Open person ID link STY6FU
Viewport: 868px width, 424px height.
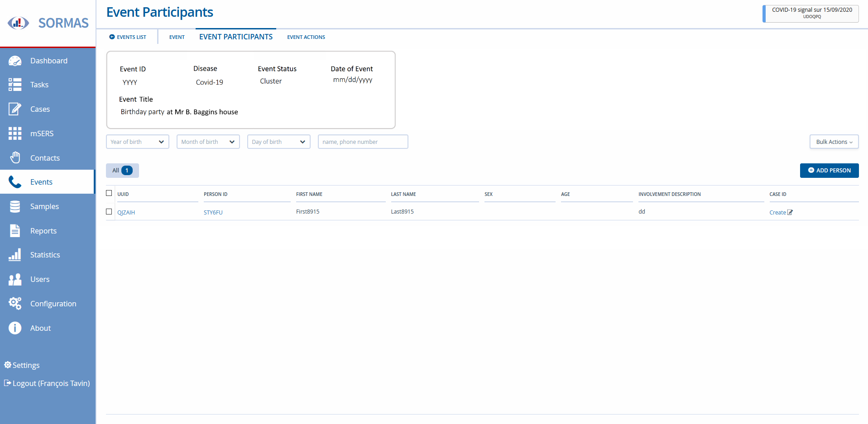213,212
